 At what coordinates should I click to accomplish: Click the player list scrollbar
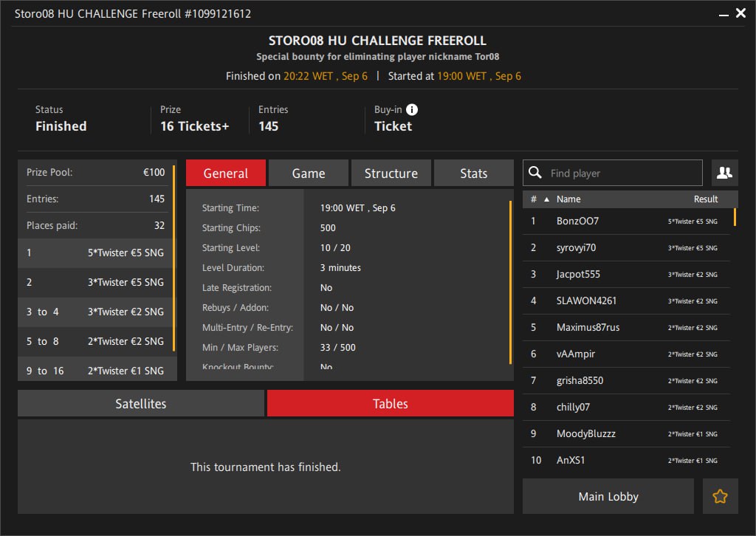734,218
